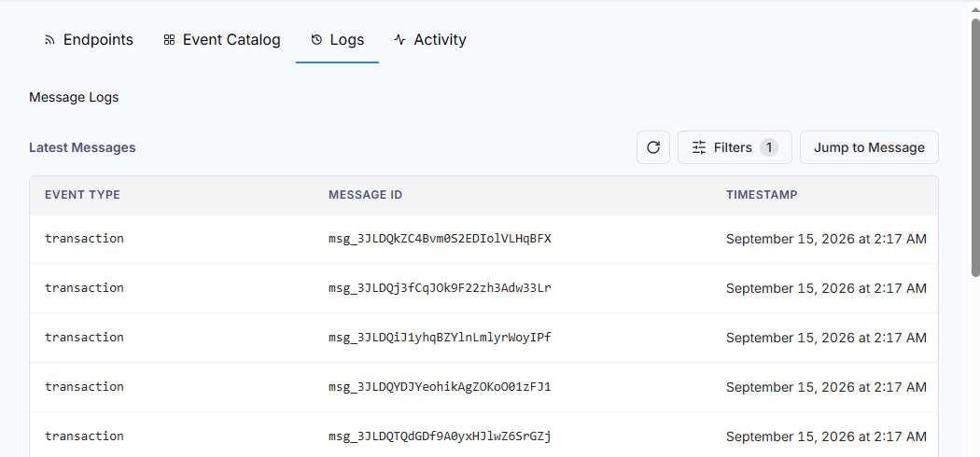Open the Activity tab
Image resolution: width=980 pixels, height=457 pixels.
point(430,40)
